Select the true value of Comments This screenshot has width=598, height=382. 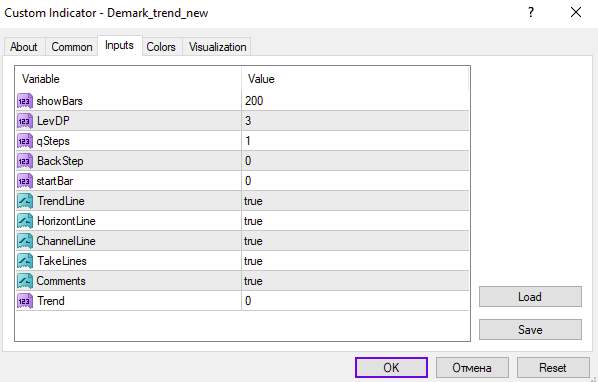[253, 281]
